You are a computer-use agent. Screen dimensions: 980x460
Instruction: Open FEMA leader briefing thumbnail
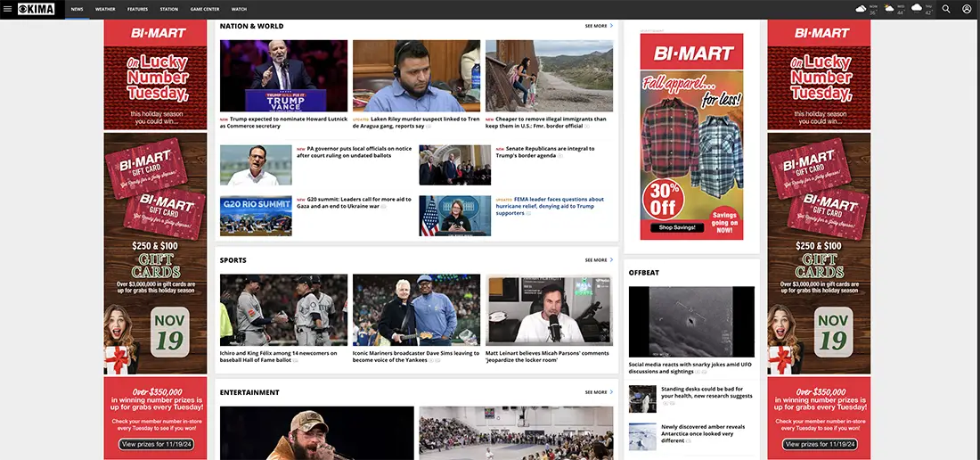[455, 216]
